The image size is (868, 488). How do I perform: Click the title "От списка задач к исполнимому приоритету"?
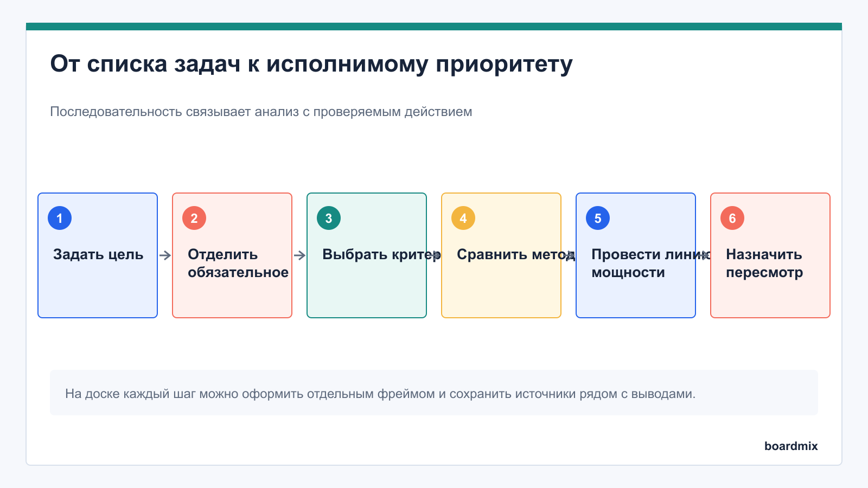tap(311, 64)
